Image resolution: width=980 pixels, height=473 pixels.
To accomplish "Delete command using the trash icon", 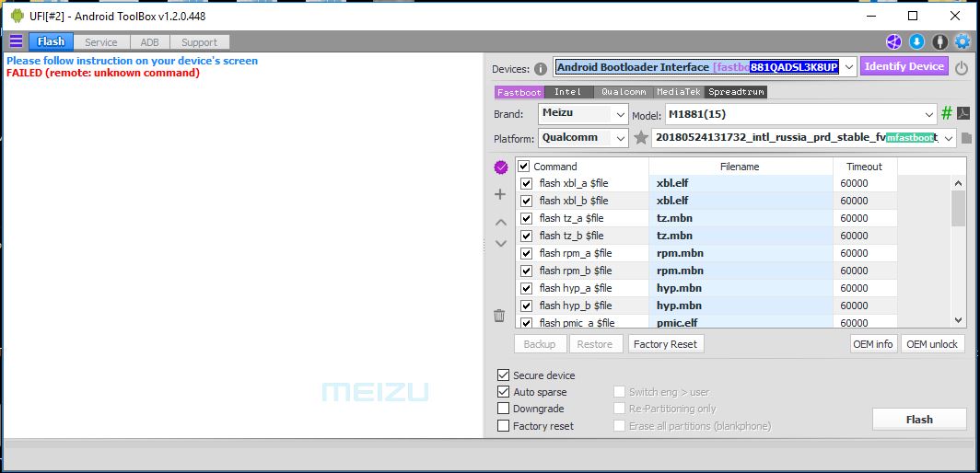I will click(499, 316).
